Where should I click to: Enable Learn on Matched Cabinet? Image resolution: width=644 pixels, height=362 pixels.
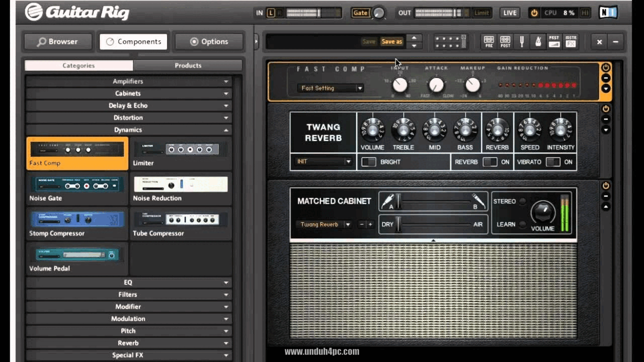point(523,224)
